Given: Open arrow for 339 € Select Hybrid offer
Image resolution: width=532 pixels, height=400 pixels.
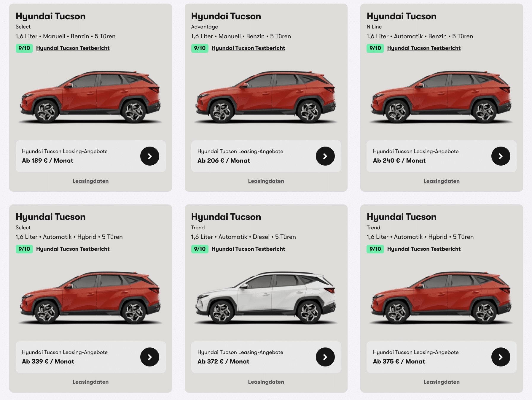Looking at the screenshot, I should click(150, 357).
